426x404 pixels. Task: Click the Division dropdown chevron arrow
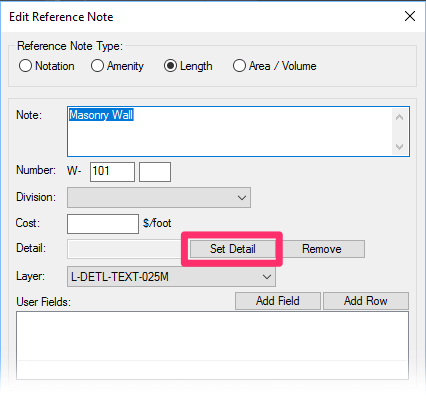(242, 198)
